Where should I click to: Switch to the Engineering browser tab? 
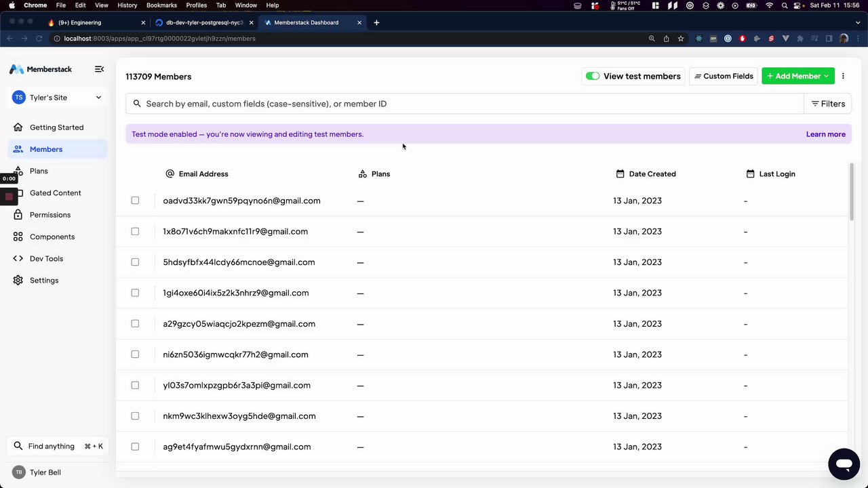[x=95, y=22]
